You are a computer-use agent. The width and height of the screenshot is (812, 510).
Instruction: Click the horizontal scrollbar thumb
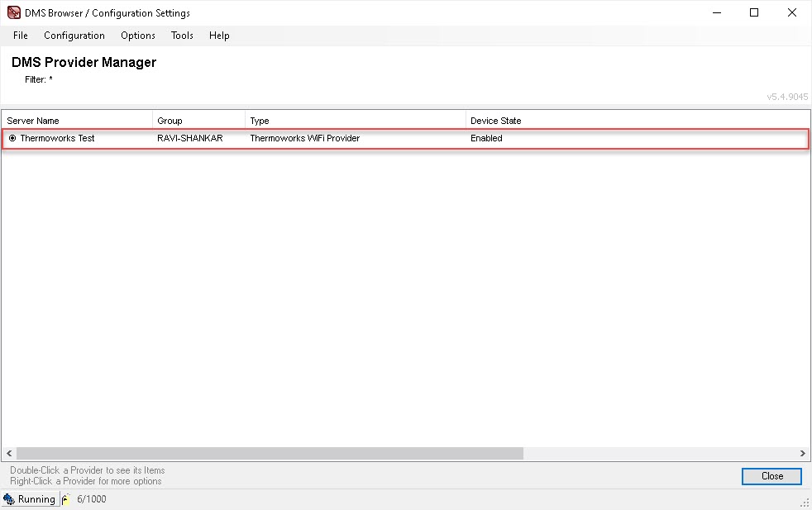click(270, 454)
